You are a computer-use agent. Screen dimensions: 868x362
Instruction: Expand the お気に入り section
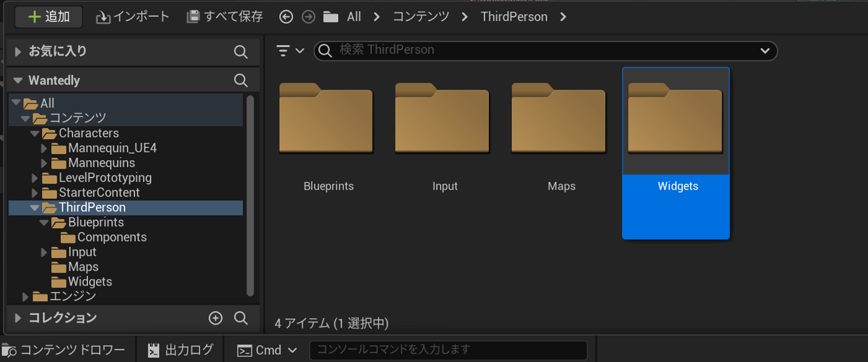18,52
